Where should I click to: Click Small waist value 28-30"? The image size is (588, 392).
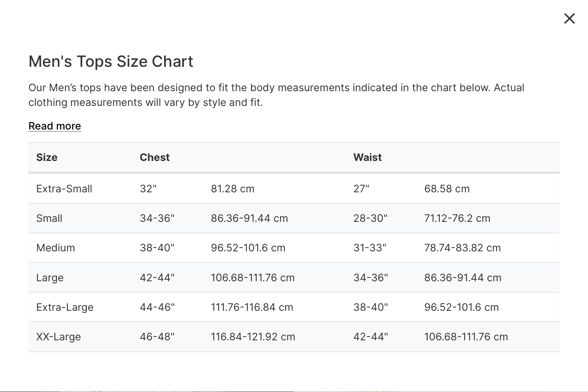[x=370, y=218]
